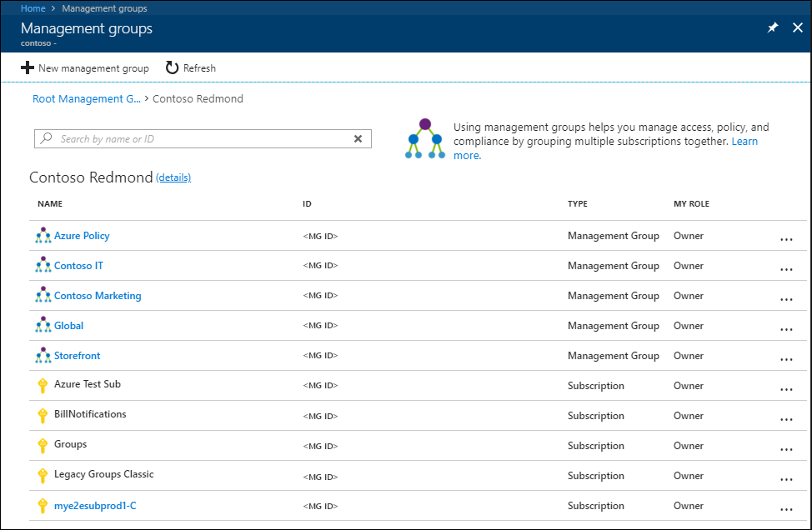Open more options for Contoso IT row
Image resolution: width=812 pixels, height=530 pixels.
coord(786,269)
